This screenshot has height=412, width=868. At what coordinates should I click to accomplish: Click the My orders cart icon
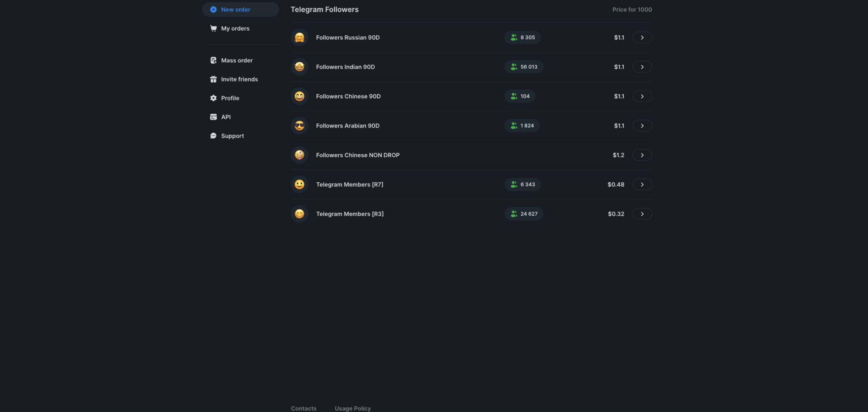213,28
